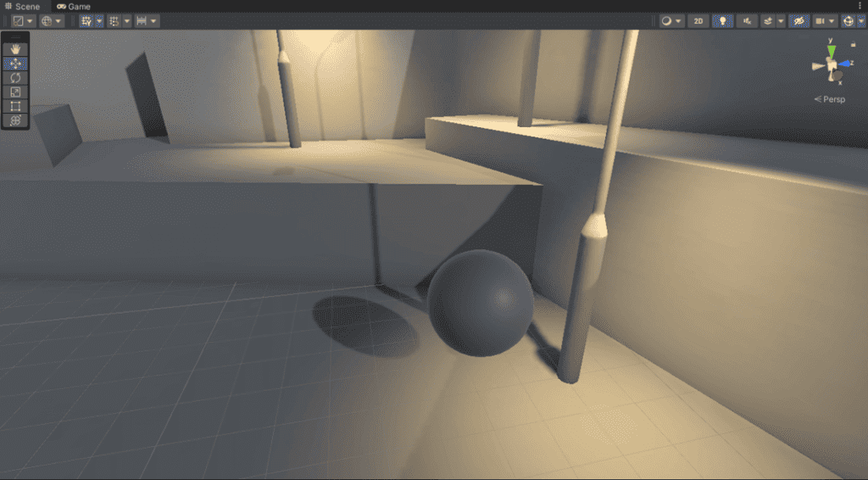Expand the scene camera dropdown arrow
The image size is (868, 480).
tap(832, 21)
